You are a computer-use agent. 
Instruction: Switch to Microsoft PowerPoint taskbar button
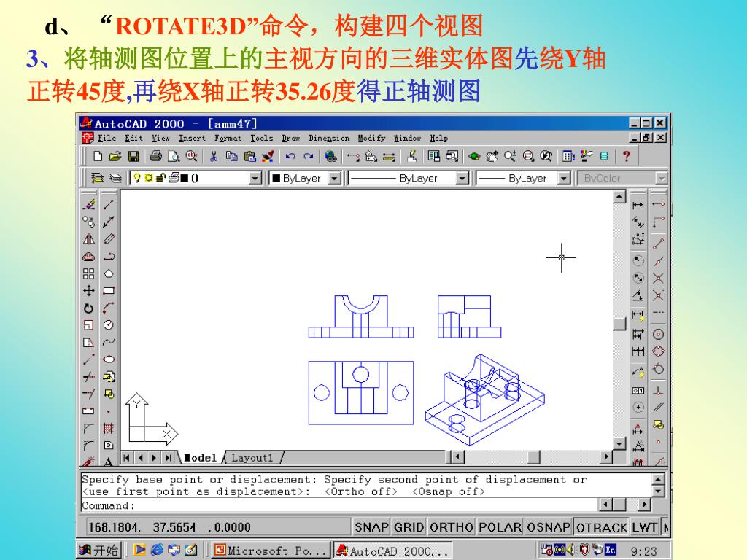click(x=270, y=551)
